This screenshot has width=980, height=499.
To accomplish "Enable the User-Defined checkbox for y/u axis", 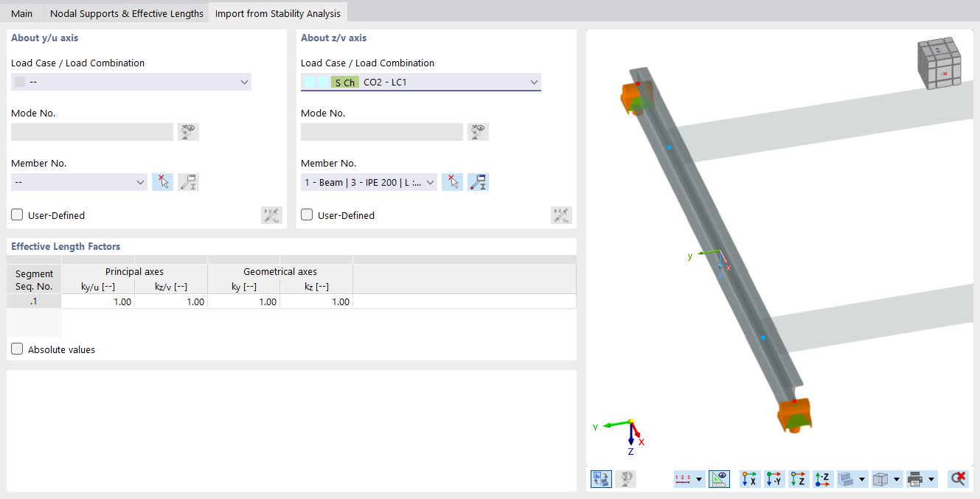I will pyautogui.click(x=16, y=214).
